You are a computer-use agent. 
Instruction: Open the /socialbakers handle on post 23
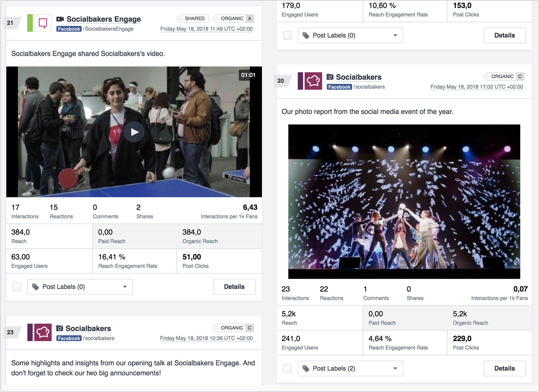[x=99, y=338]
